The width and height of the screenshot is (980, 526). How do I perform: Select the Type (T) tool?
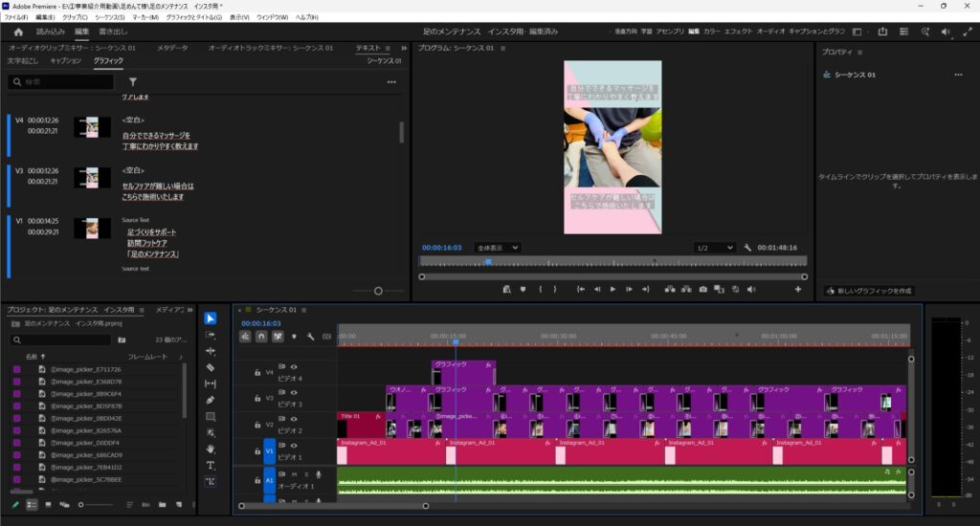coord(211,466)
